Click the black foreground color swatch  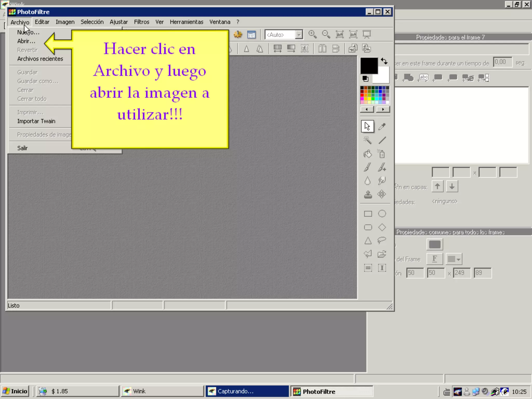tap(369, 65)
